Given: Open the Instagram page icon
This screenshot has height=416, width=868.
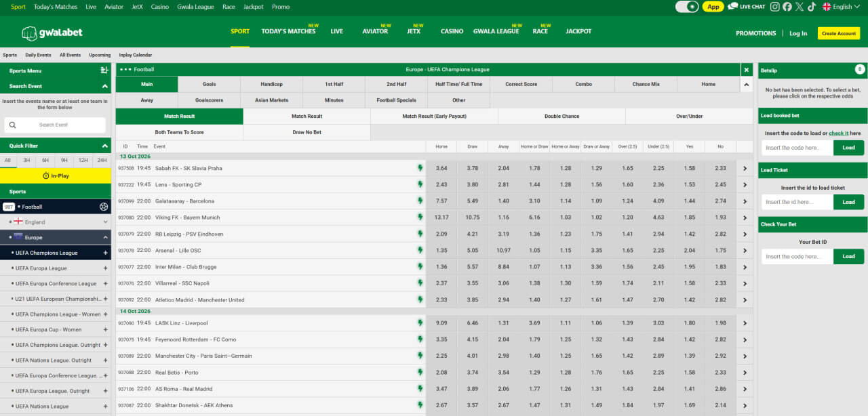Looking at the screenshot, I should 774,7.
